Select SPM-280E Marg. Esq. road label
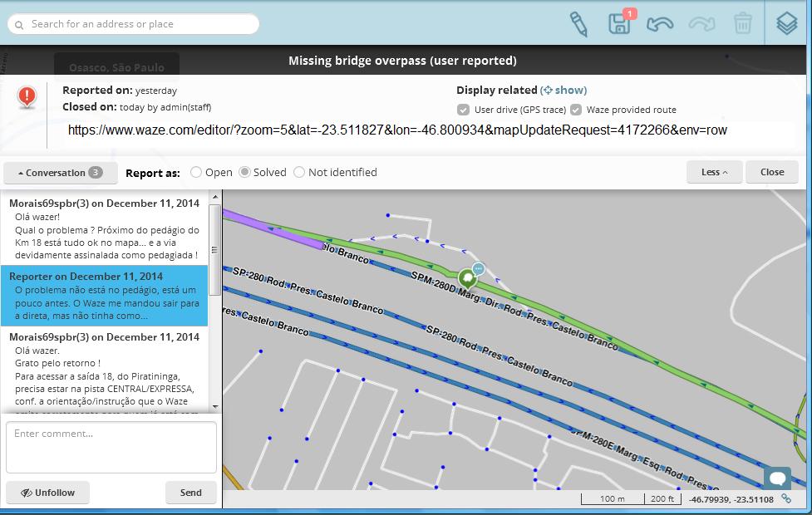The width and height of the screenshot is (812, 515). 647,458
